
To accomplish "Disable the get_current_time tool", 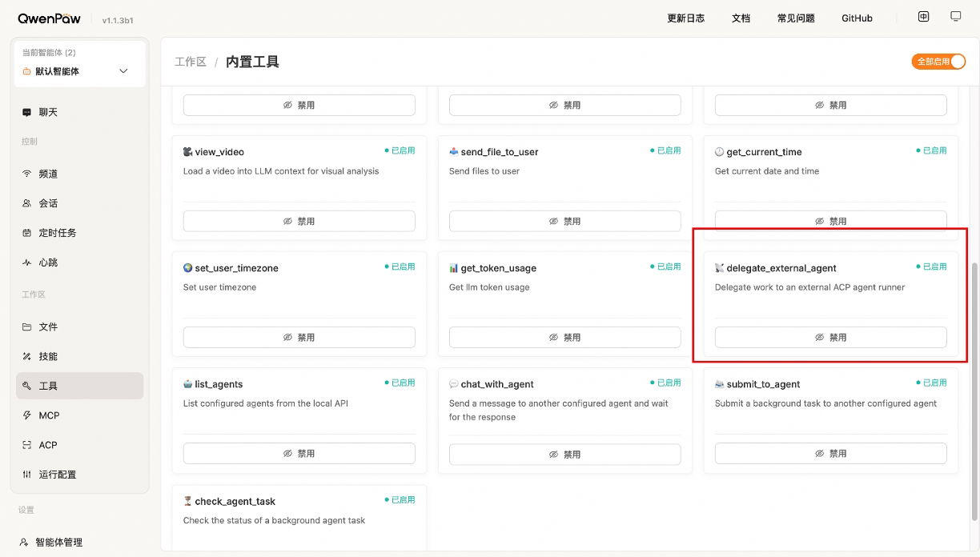I will 831,221.
